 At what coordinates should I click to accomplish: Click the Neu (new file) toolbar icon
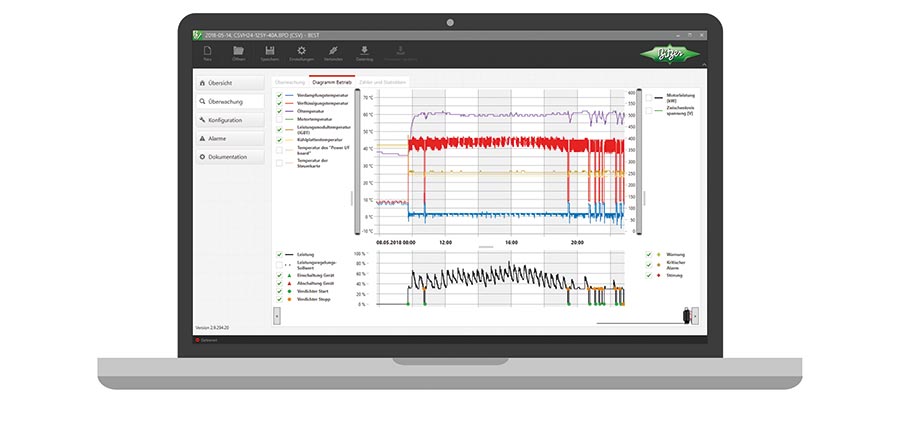click(207, 52)
